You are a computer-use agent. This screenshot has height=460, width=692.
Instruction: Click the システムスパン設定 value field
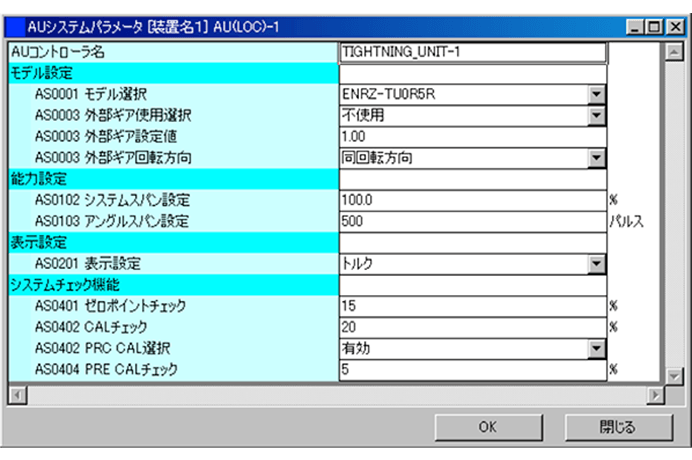[x=473, y=200]
